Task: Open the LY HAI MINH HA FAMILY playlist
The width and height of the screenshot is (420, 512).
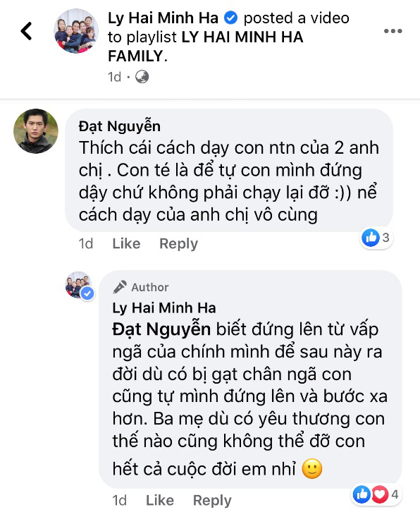Action: (x=206, y=47)
